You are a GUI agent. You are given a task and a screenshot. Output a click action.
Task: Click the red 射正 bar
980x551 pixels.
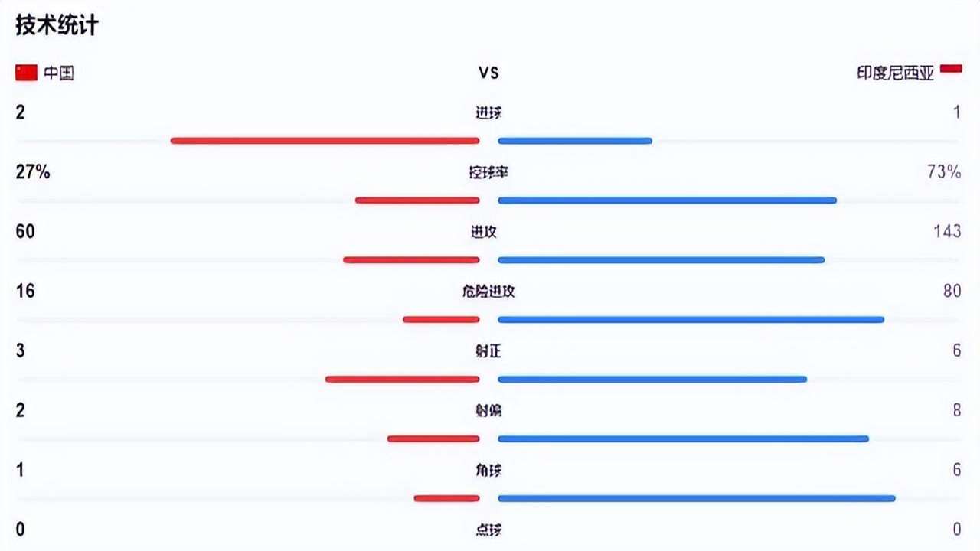(402, 380)
